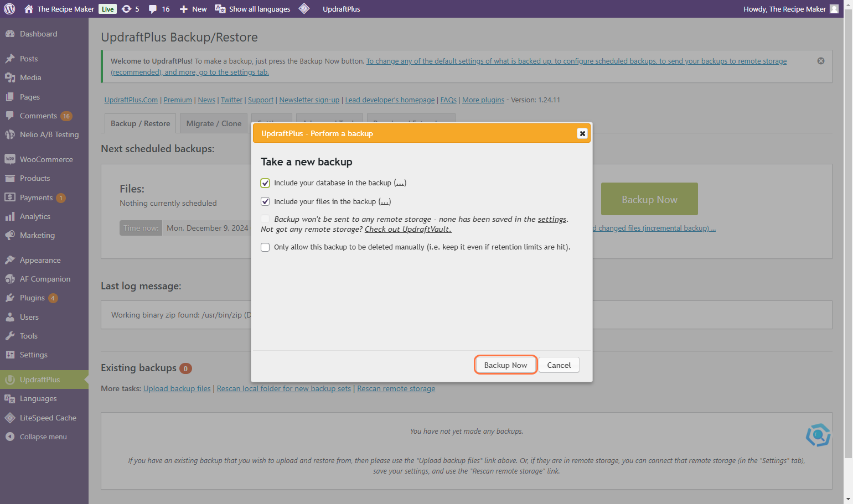Click the Plugins plug icon
The width and height of the screenshot is (853, 504).
pos(10,298)
